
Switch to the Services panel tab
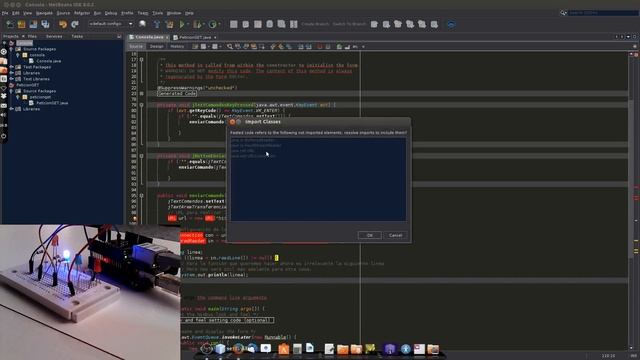tap(54, 36)
